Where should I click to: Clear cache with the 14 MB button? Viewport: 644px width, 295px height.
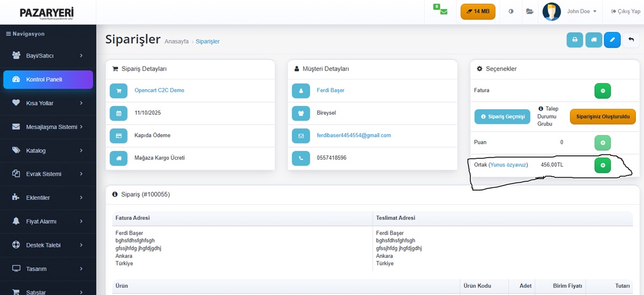478,11
